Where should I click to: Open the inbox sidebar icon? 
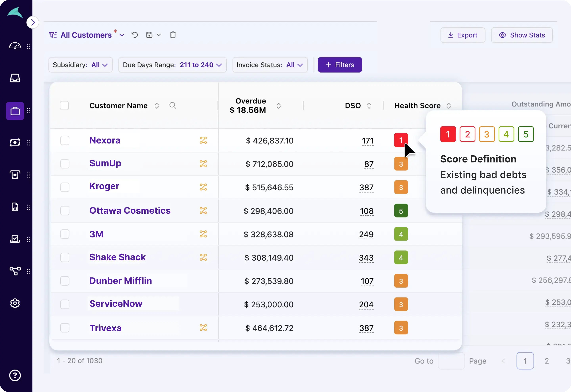point(15,78)
